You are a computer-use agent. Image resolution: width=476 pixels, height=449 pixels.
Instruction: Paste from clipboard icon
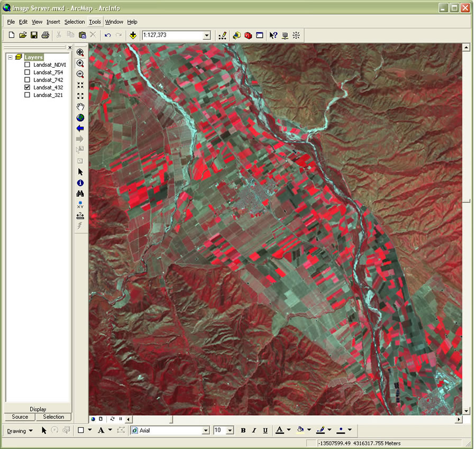(82, 35)
